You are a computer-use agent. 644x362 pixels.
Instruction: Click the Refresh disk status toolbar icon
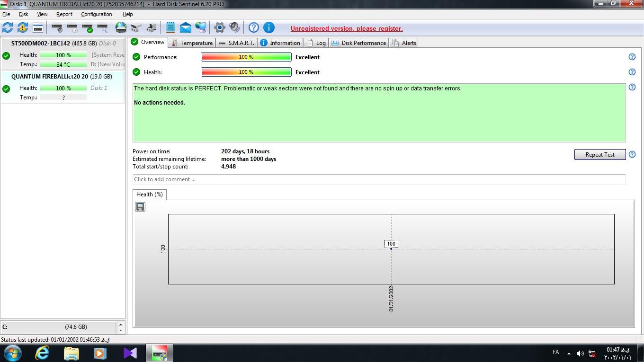point(8,27)
